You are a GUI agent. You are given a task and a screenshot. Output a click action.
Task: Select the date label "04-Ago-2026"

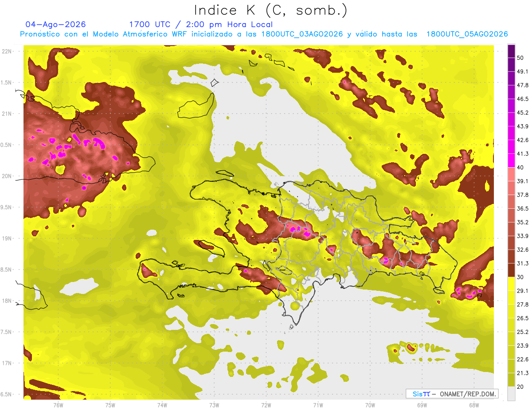click(x=56, y=24)
